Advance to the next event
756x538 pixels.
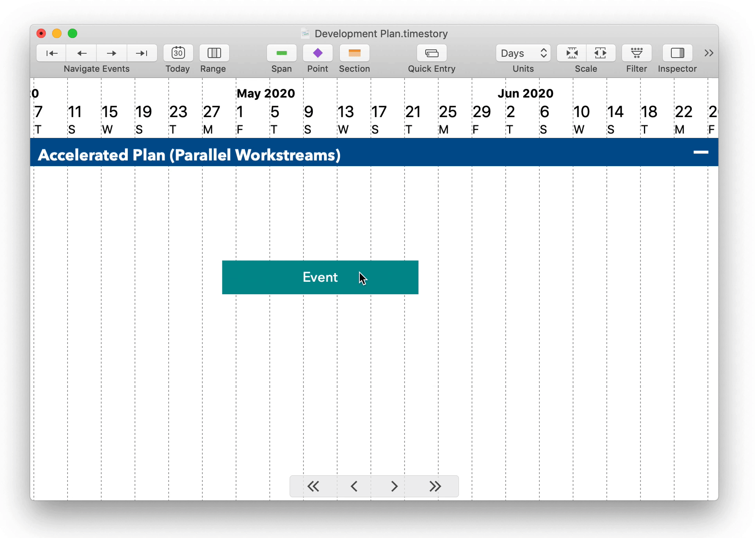111,53
